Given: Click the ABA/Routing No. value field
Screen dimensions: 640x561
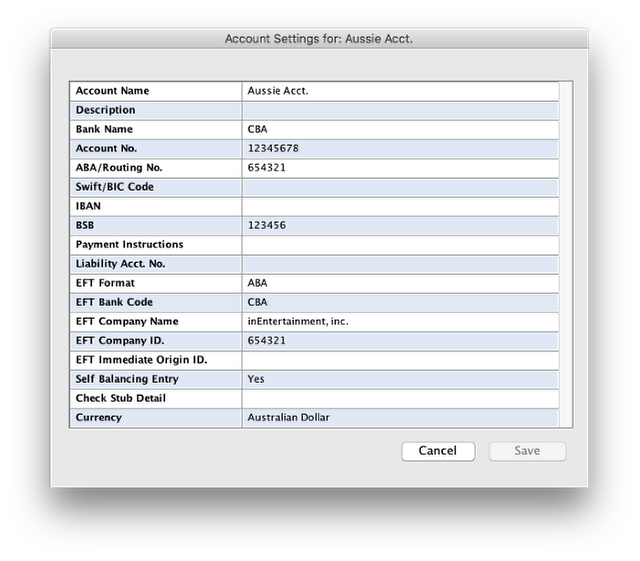Looking at the screenshot, I should click(x=399, y=168).
